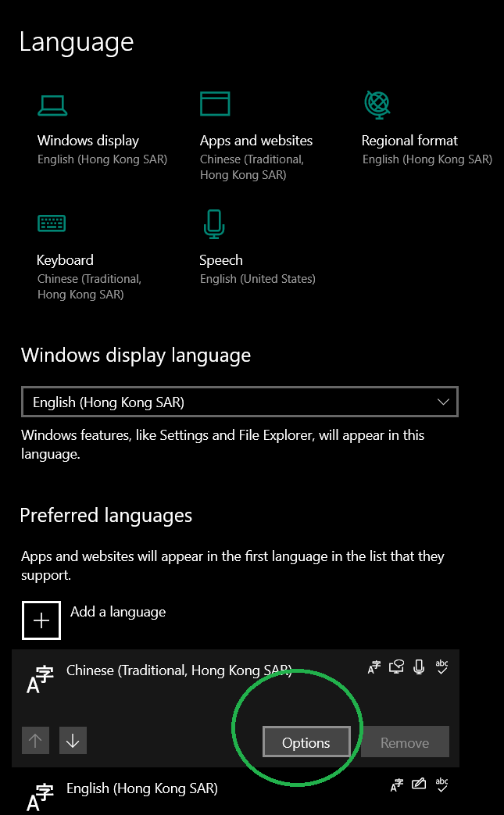Select English (Hong Kong SAR) in preferred languages
Viewport: 504px width, 815px height.
click(235, 791)
